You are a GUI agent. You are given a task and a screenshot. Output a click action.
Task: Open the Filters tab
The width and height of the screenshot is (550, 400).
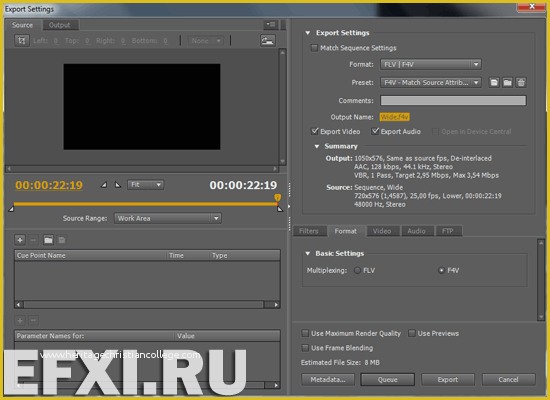pyautogui.click(x=309, y=231)
